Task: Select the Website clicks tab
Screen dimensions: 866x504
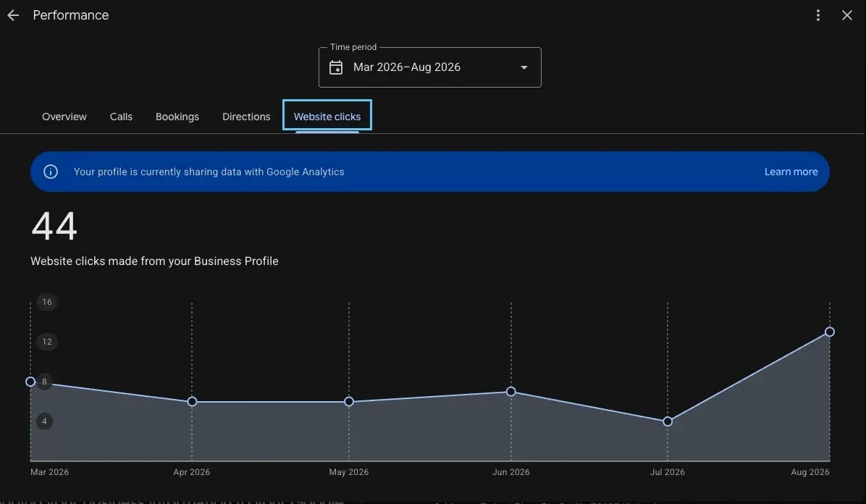Action: 327,116
